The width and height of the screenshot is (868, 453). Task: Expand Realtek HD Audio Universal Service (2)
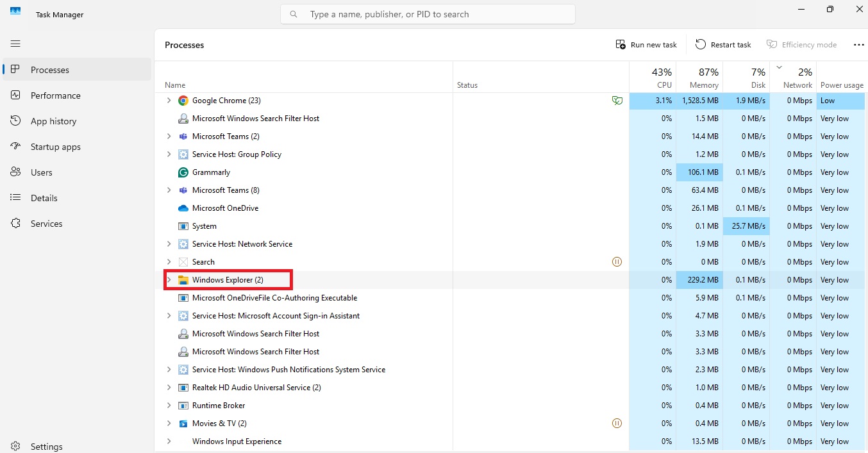[169, 388]
